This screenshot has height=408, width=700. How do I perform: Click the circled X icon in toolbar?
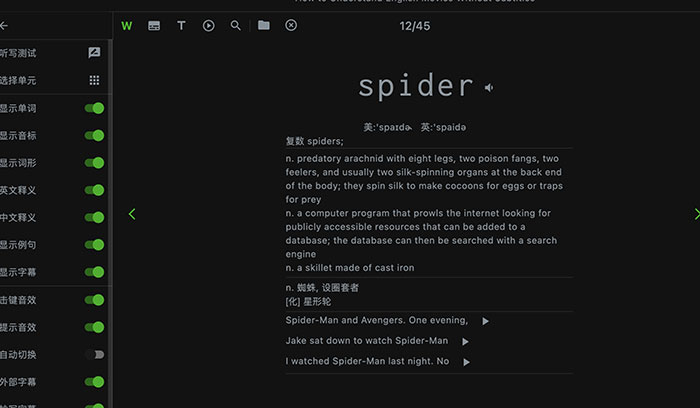pos(291,26)
